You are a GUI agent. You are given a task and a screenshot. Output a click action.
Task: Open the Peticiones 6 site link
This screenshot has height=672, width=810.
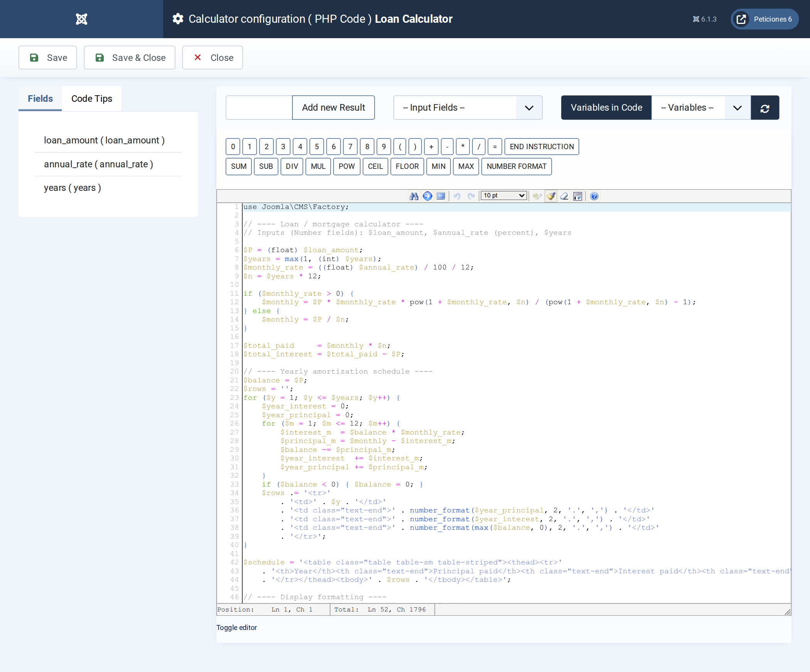click(764, 19)
